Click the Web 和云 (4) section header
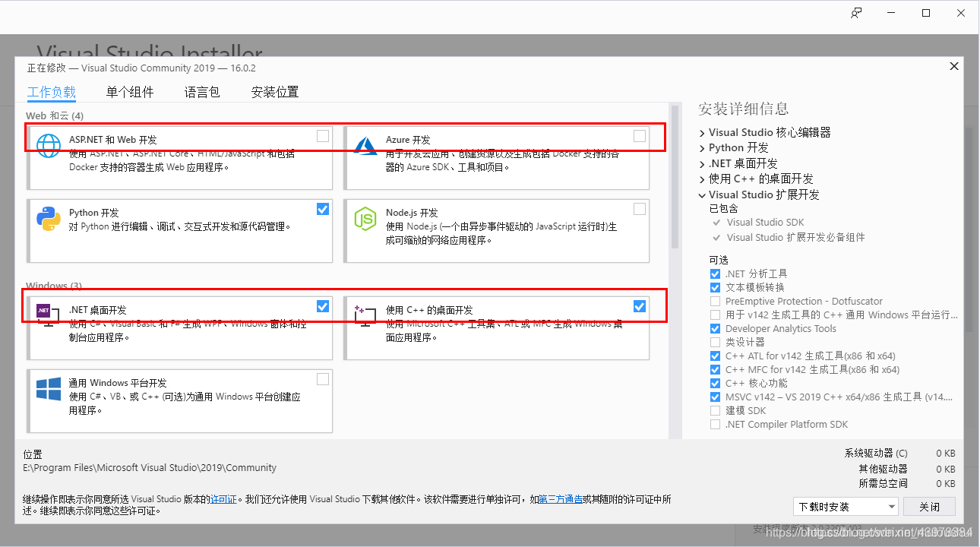980x547 pixels. pos(55,115)
